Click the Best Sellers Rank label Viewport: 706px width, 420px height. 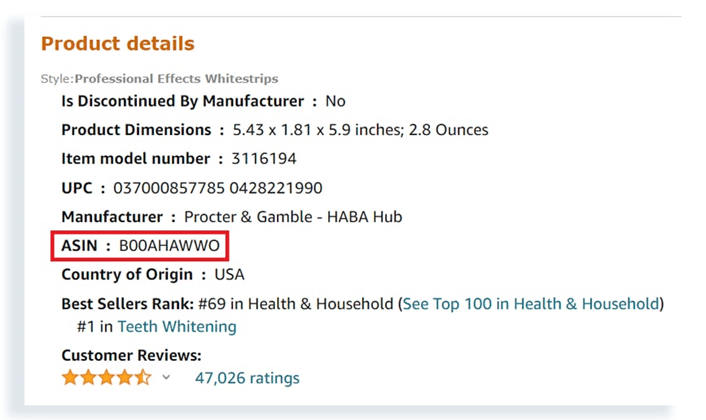point(127,303)
